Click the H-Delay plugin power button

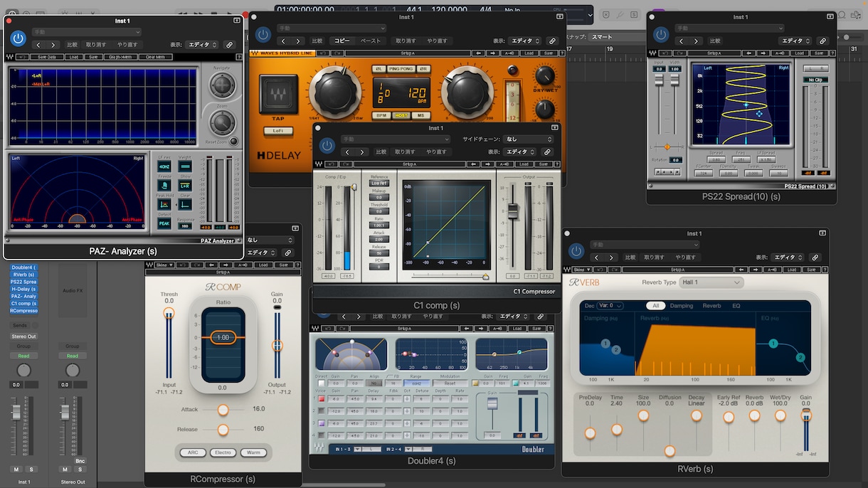(x=263, y=34)
